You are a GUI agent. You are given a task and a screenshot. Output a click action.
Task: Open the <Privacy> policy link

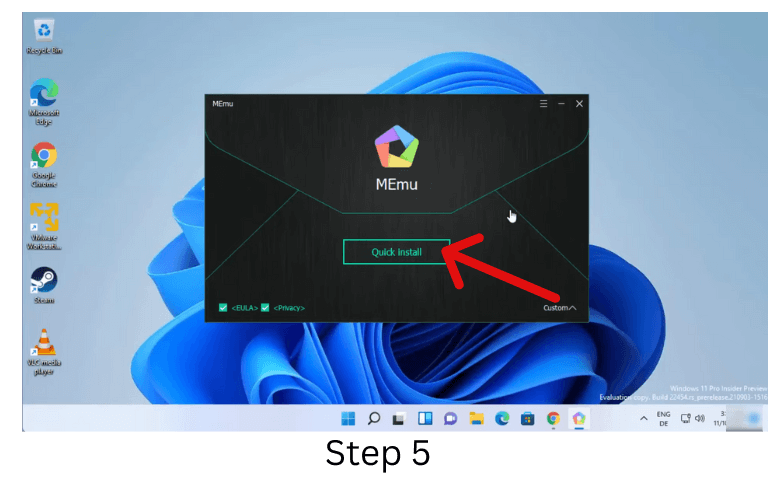click(x=289, y=308)
